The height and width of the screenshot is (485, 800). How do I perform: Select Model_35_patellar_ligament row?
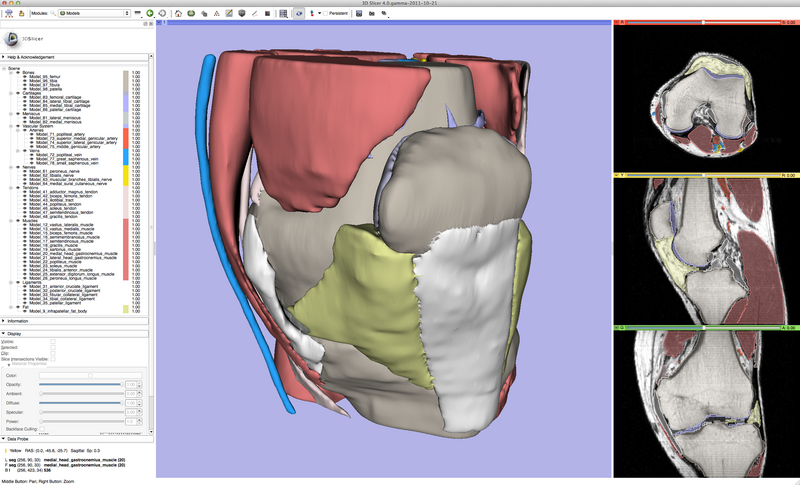tap(55, 303)
